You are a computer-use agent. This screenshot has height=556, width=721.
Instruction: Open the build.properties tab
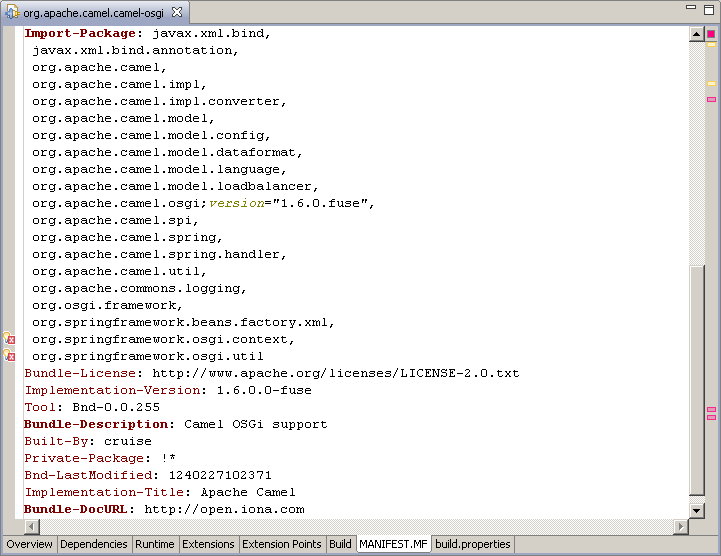point(473,545)
